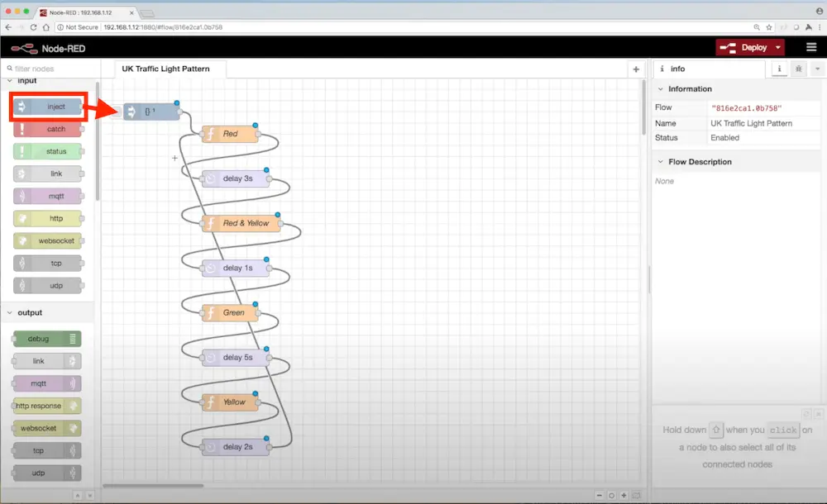
Task: Switch to the UK Traffic Light Pattern tab
Action: coord(168,69)
